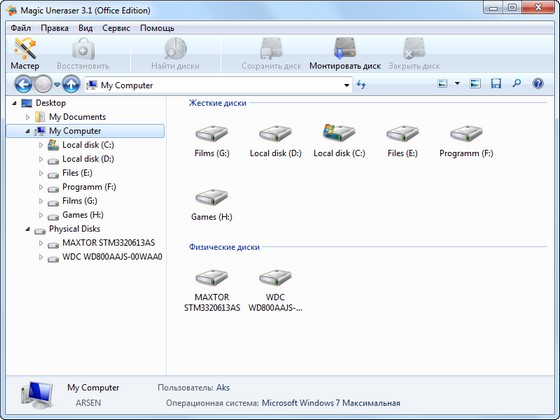Click the refresh arrows next to address bar
560x420 pixels.
361,85
